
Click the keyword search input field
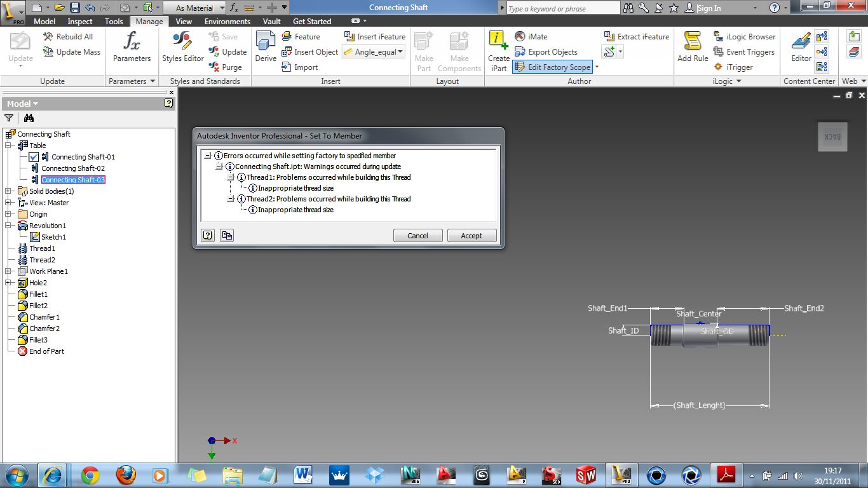pyautogui.click(x=563, y=8)
